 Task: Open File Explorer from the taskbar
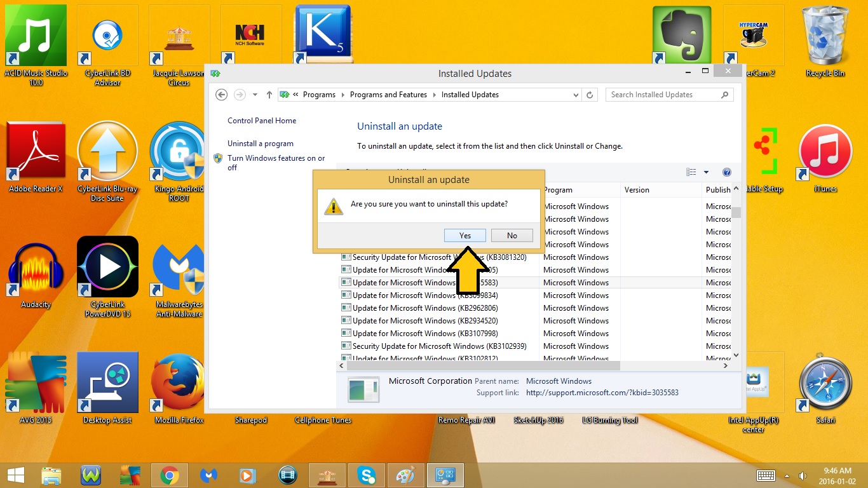tap(51, 475)
